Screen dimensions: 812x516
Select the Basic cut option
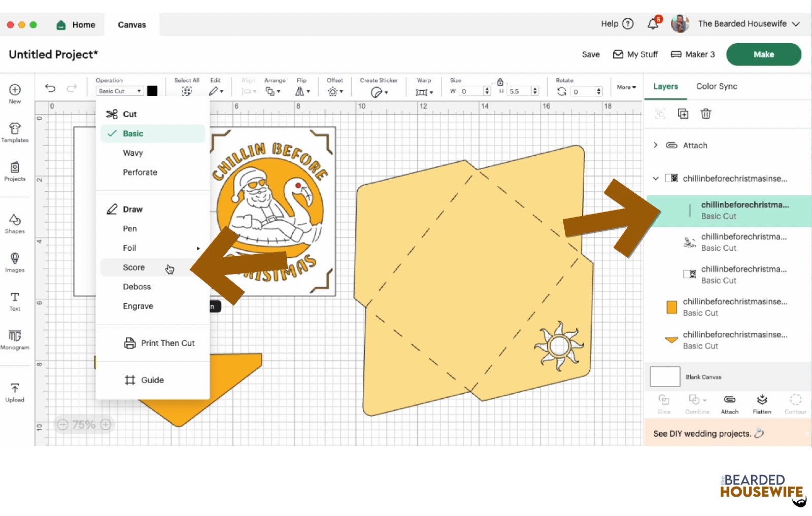(x=153, y=133)
